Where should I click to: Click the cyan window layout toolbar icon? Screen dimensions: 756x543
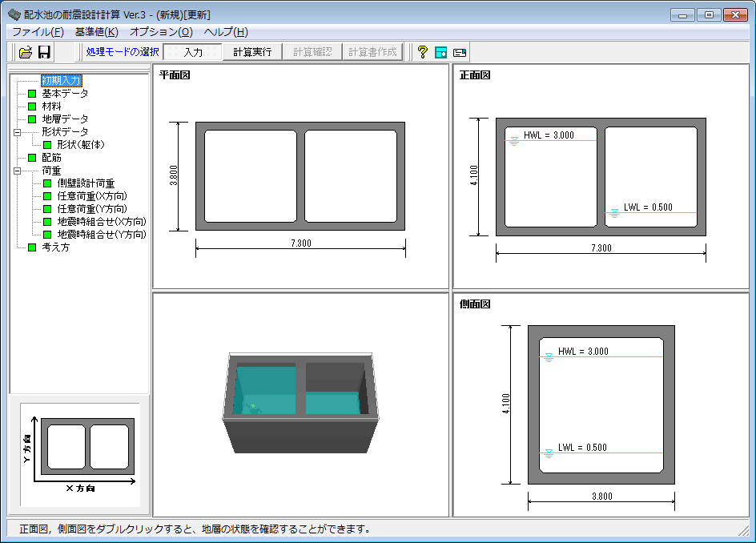coord(440,52)
